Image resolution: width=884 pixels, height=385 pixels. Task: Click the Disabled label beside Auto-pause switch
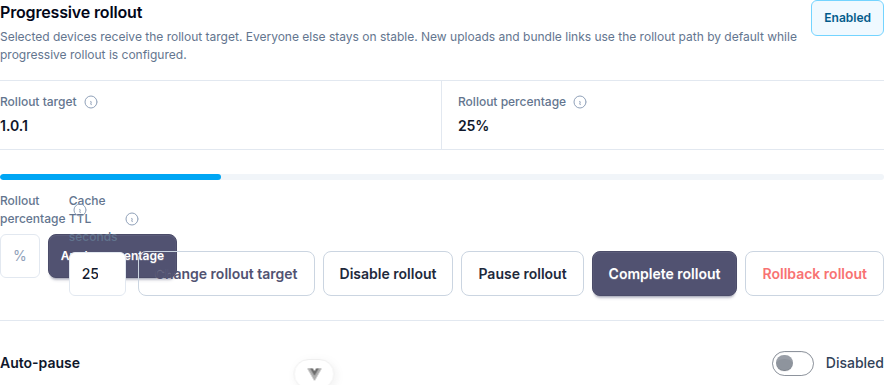[855, 363]
